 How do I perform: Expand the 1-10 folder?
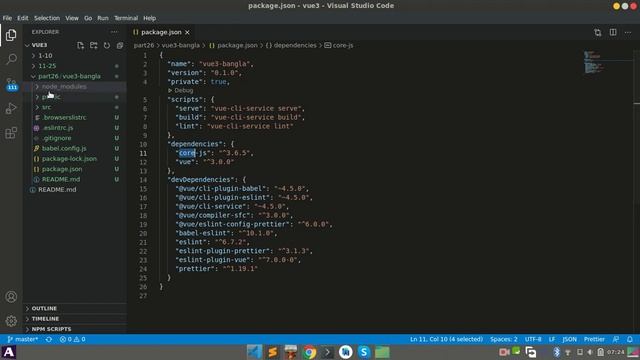(x=45, y=56)
